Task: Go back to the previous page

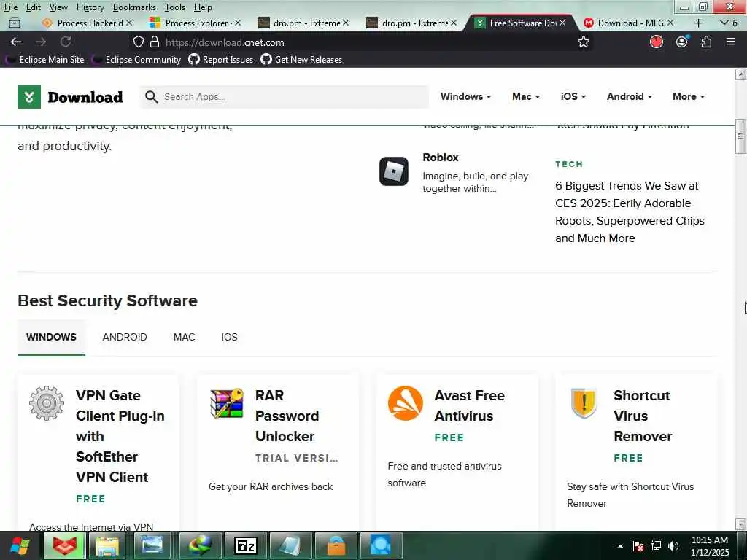Action: [16, 42]
